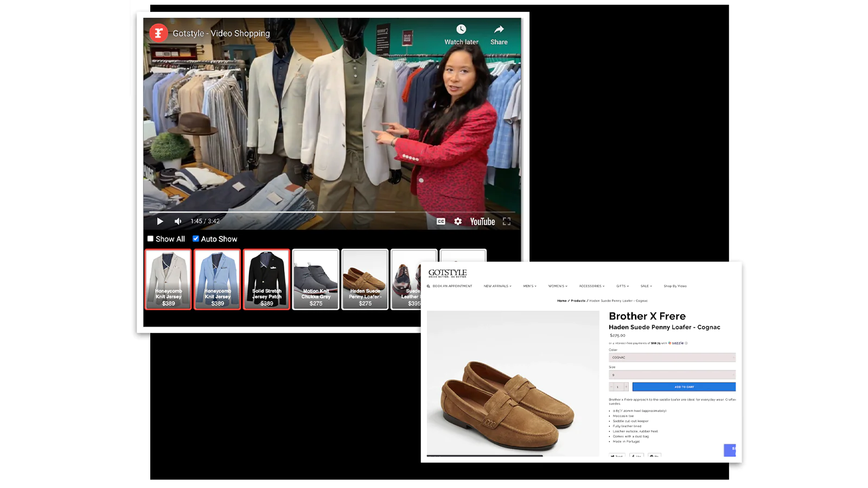Open the Color dropdown showing Cognac
This screenshot has width=868, height=488.
click(x=672, y=357)
